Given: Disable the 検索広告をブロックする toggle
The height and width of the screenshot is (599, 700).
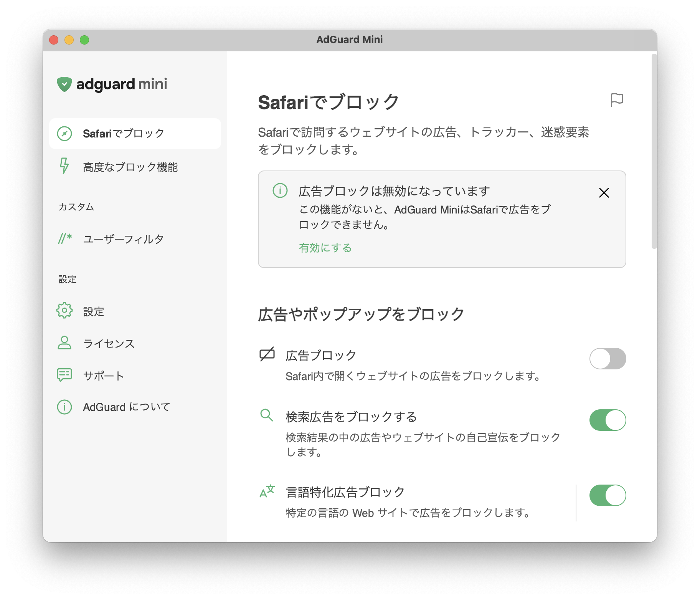Looking at the screenshot, I should [608, 420].
